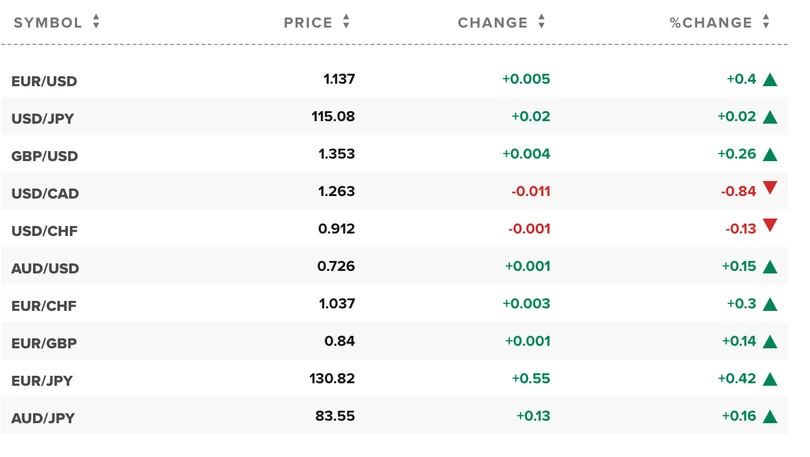
Task: Click the red down arrow for USD/CHF
Action: click(x=770, y=226)
